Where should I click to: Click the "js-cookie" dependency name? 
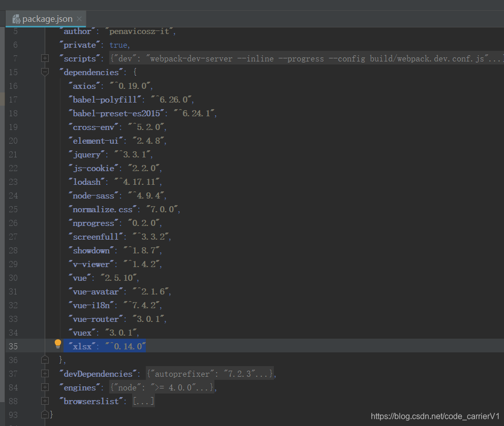(x=93, y=169)
